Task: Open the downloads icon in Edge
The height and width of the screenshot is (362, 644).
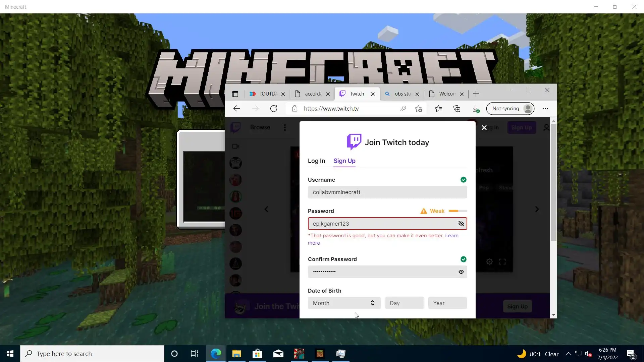Action: [x=475, y=109]
